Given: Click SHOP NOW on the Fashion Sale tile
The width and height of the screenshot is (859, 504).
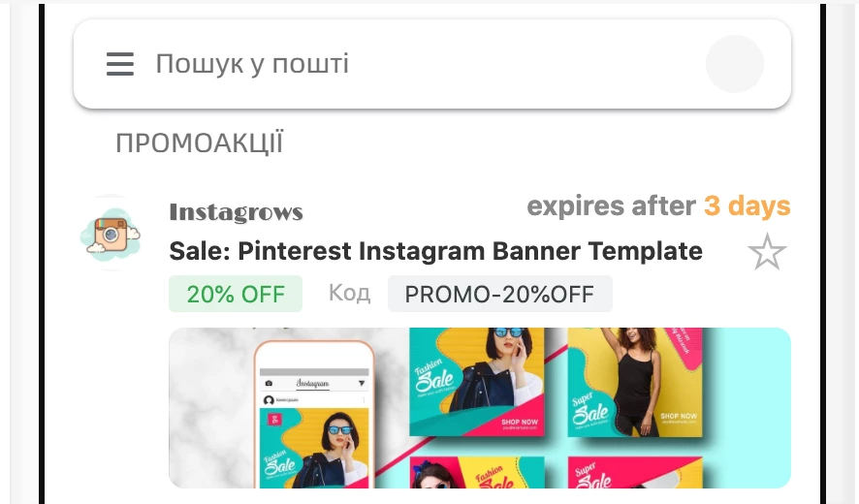Looking at the screenshot, I should (520, 422).
